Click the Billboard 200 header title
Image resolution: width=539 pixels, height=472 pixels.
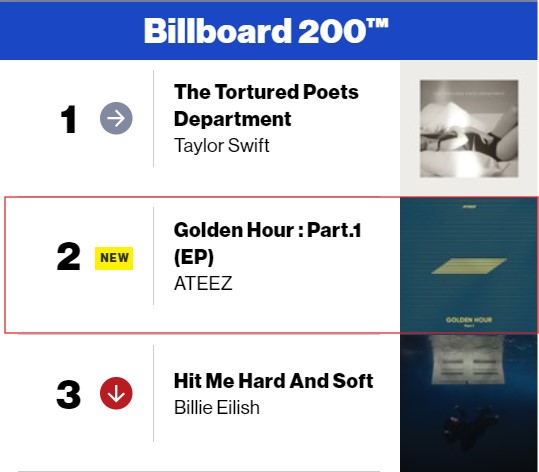pos(266,31)
